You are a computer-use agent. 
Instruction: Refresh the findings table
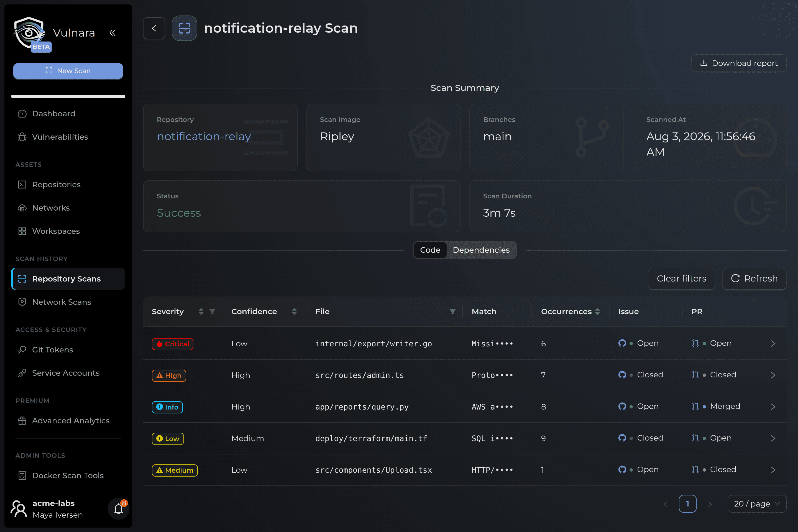[754, 278]
